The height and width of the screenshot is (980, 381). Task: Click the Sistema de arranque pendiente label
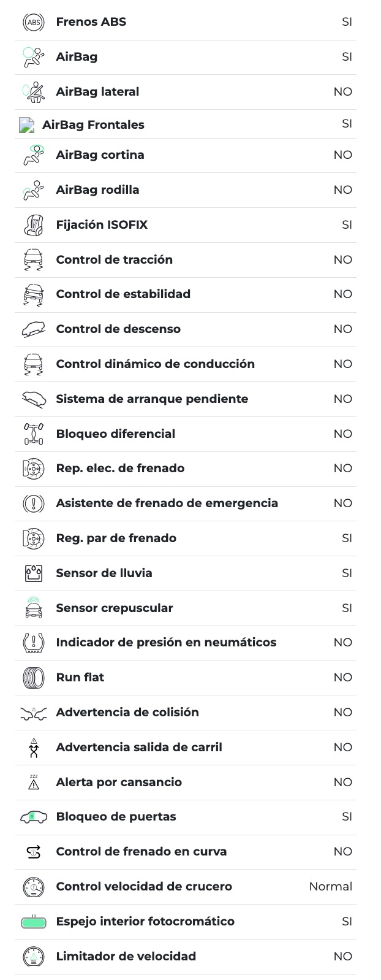152,399
